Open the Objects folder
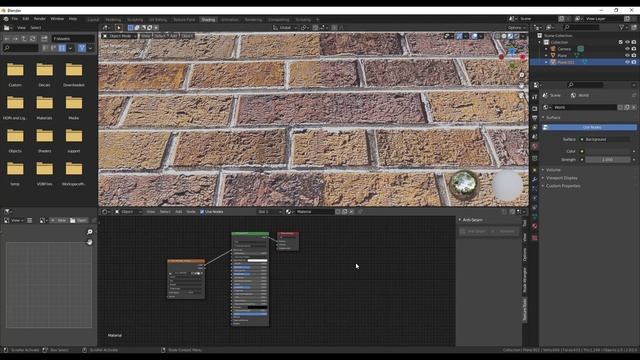The image size is (640, 360). [15, 136]
